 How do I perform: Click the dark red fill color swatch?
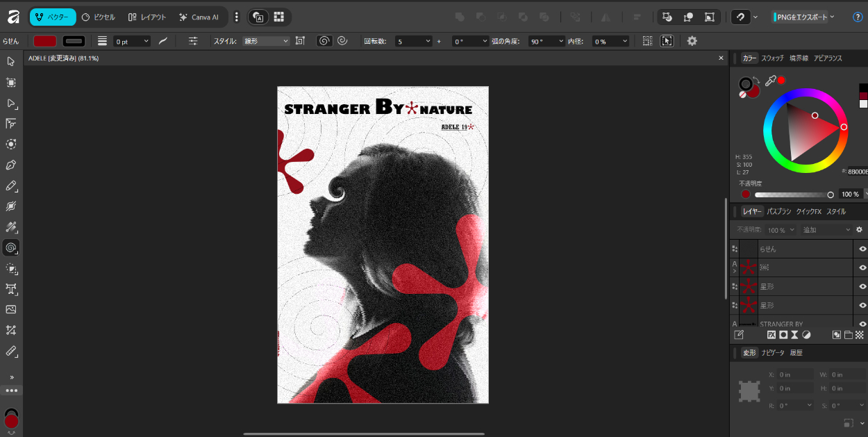pyautogui.click(x=45, y=42)
